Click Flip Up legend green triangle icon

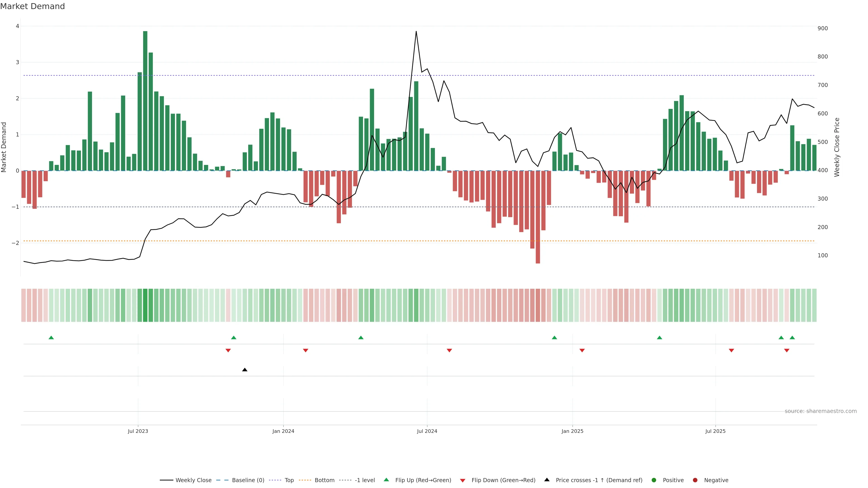pos(386,480)
